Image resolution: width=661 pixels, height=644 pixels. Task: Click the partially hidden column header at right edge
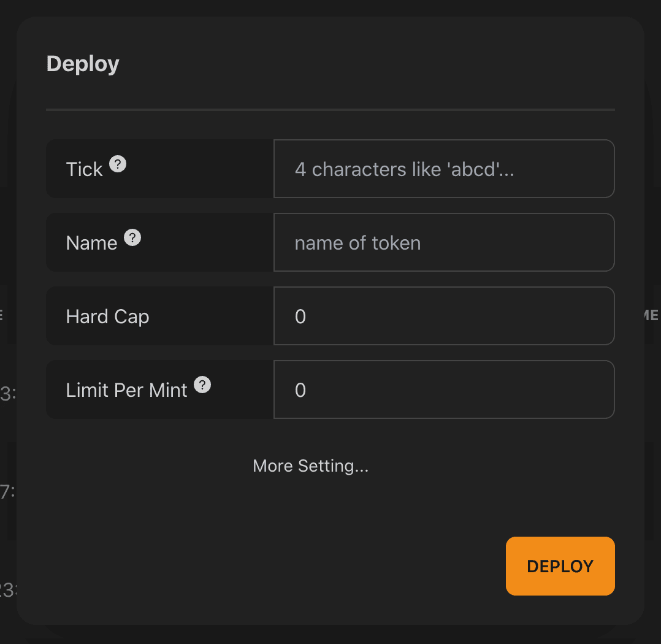651,316
